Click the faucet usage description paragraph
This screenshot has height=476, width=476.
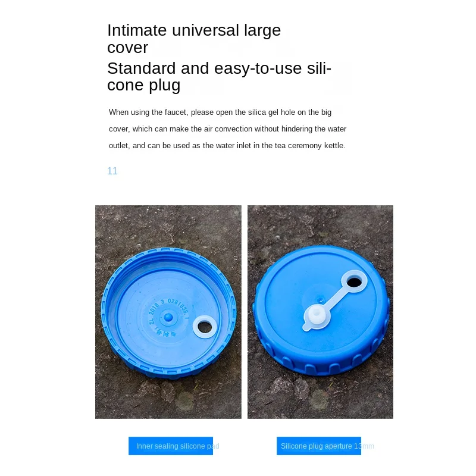227,129
